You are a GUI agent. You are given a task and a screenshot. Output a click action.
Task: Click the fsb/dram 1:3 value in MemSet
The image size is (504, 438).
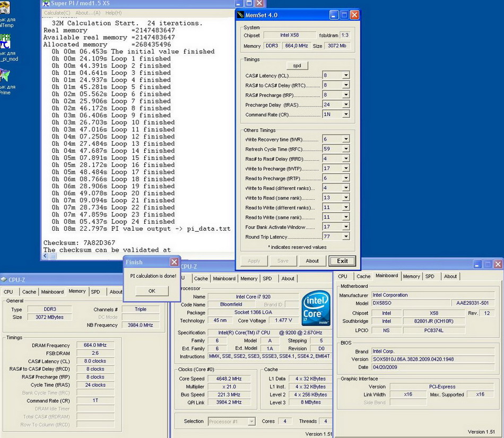coord(345,35)
